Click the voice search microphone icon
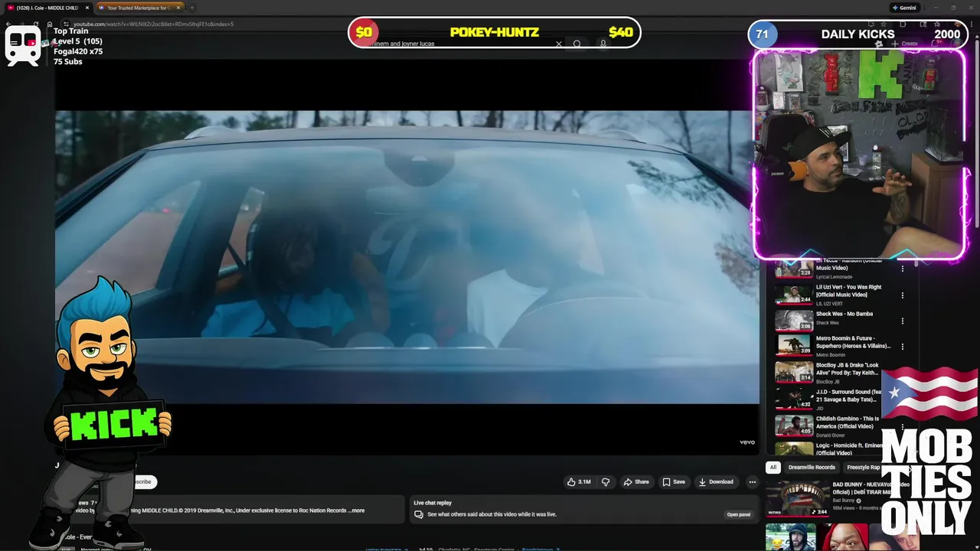The image size is (980, 551). [603, 44]
